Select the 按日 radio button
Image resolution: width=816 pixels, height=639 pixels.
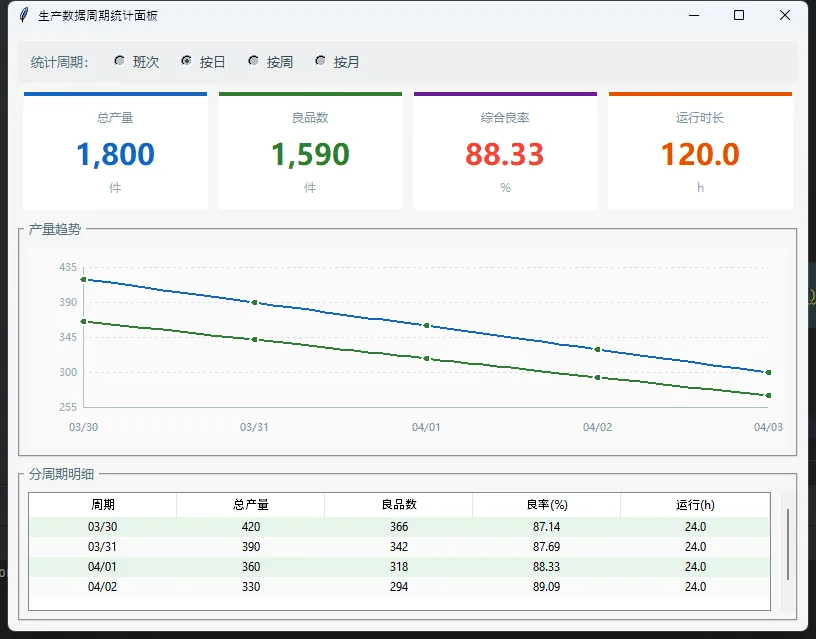(187, 61)
